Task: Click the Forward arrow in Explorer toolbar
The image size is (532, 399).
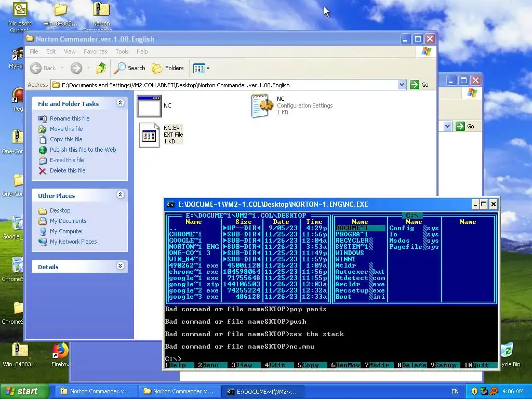Action: (76, 68)
